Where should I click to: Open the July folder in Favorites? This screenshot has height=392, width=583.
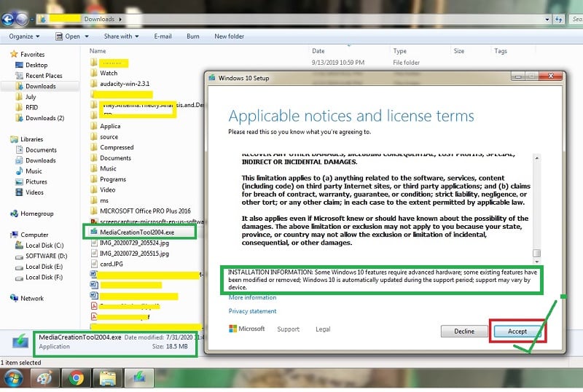31,97
